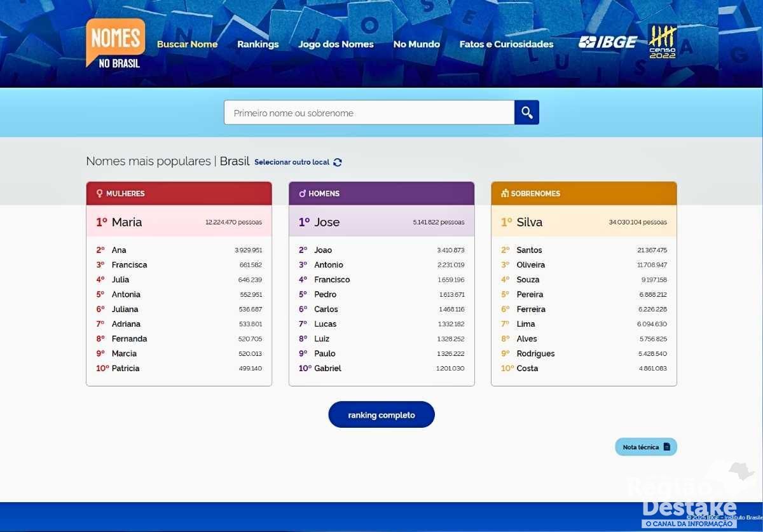Click the refresh icon beside Selecionar outro local
This screenshot has height=532, width=763.
[x=338, y=162]
